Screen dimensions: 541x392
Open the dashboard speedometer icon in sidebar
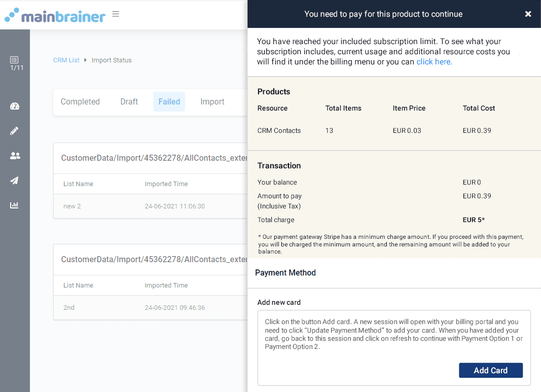coord(15,106)
